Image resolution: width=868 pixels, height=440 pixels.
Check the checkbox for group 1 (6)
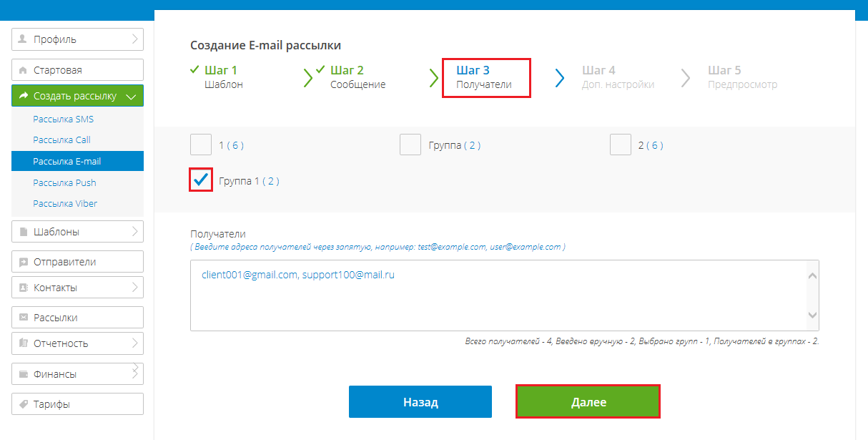click(201, 145)
